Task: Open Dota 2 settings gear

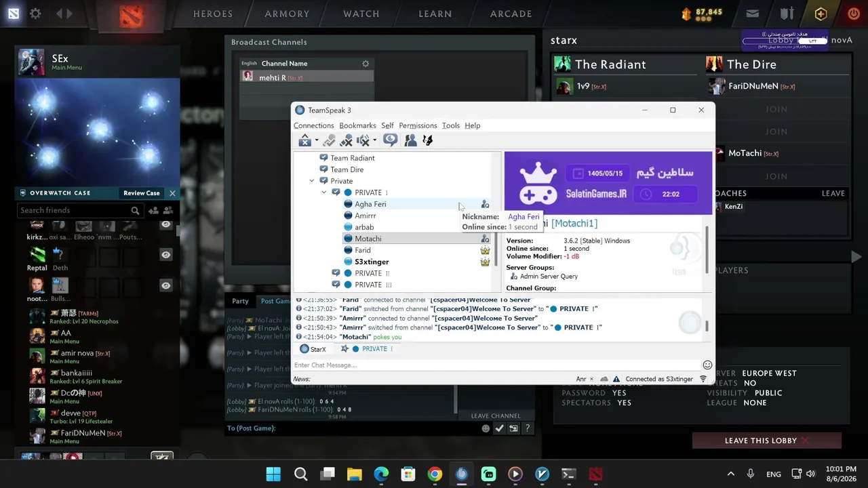Action: point(35,14)
